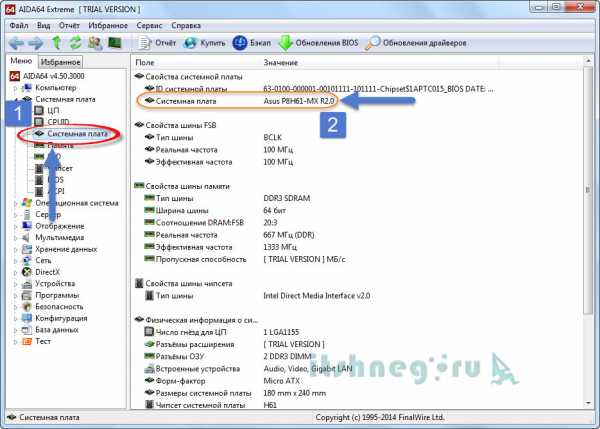Click the DirectX logo icon
Image resolution: width=600 pixels, height=429 pixels.
[27, 272]
